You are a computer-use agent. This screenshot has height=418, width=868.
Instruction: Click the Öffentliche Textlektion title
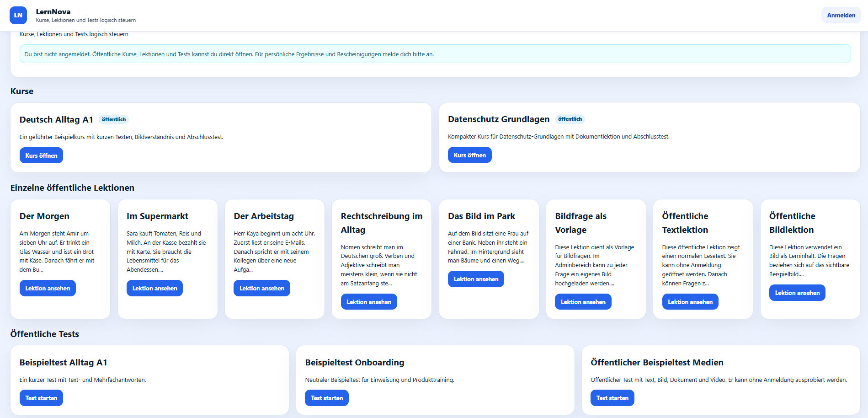tap(685, 223)
